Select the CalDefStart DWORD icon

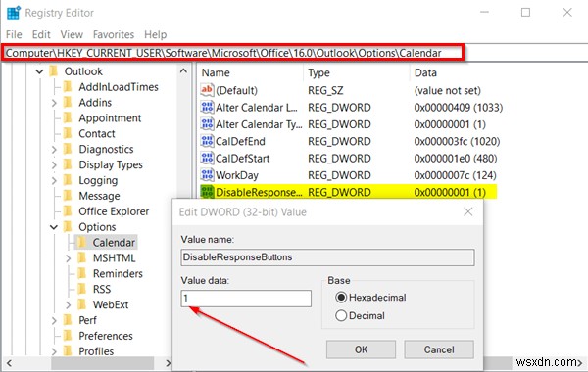pos(207,158)
